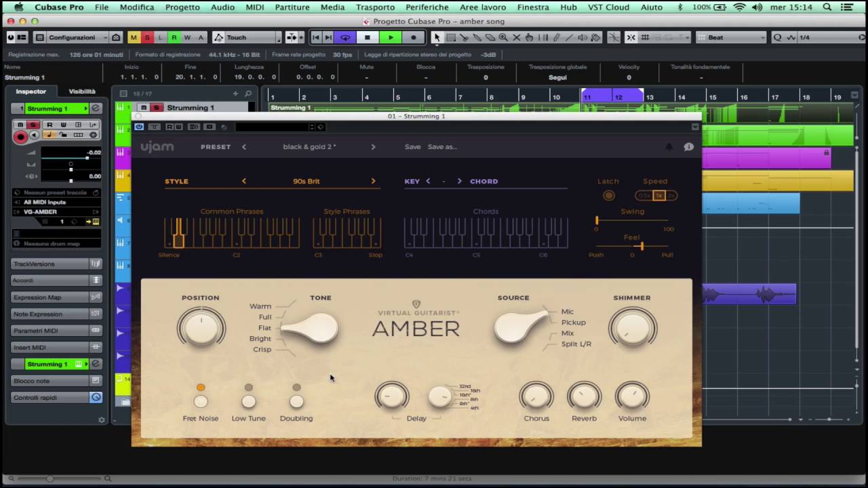Image resolution: width=868 pixels, height=488 pixels.
Task: Click the Save as... button
Action: [442, 146]
